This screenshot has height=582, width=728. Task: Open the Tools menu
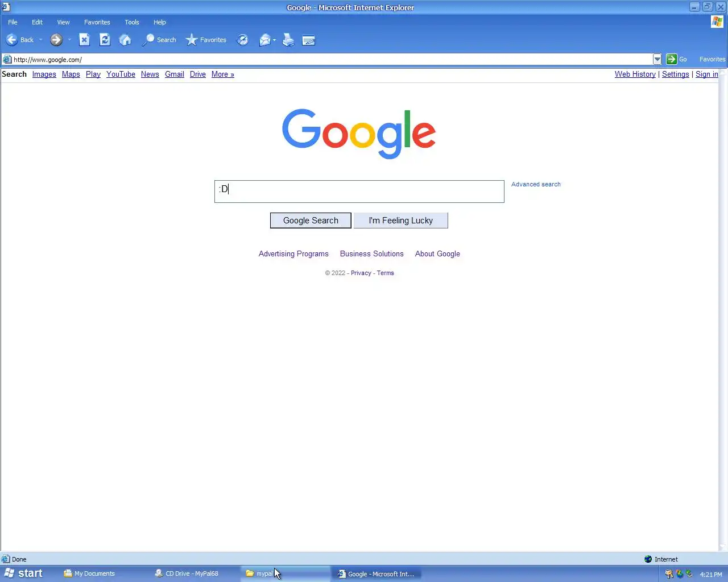132,22
